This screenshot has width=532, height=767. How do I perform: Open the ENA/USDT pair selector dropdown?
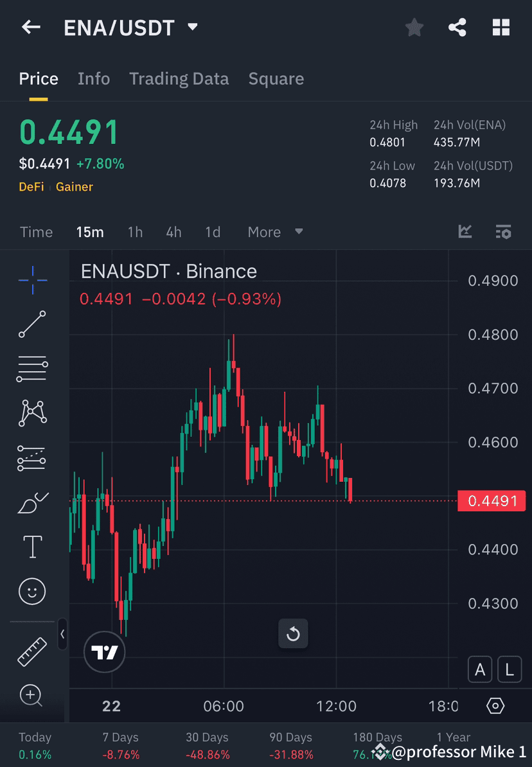[x=191, y=27]
